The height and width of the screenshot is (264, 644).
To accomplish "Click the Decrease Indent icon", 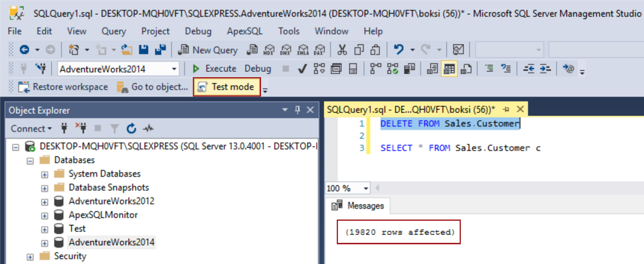I will tap(529, 69).
